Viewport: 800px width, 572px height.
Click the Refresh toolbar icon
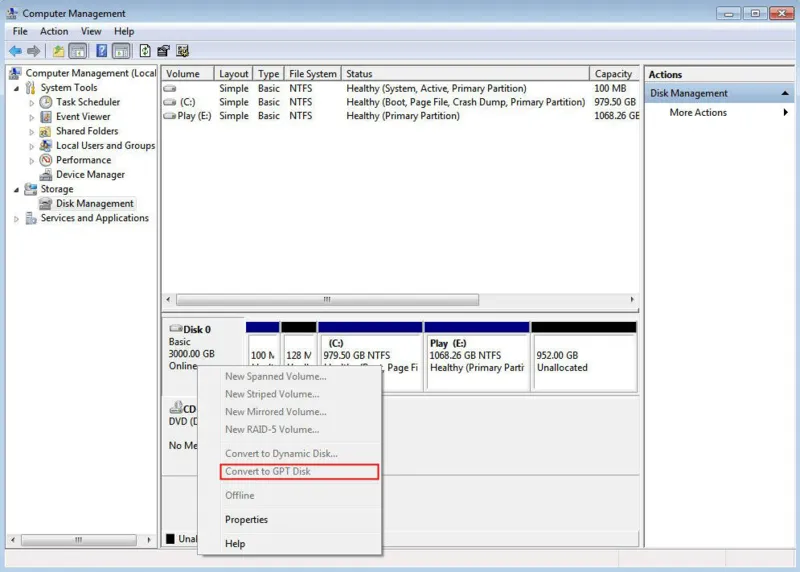pos(145,51)
